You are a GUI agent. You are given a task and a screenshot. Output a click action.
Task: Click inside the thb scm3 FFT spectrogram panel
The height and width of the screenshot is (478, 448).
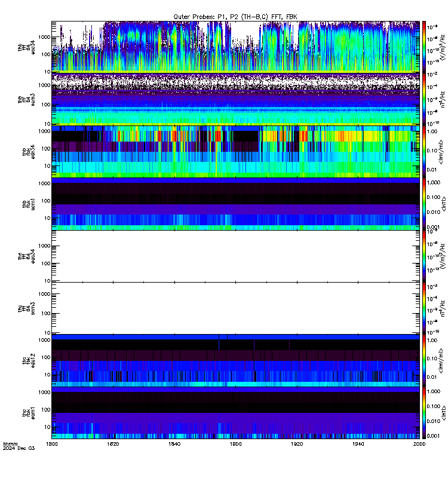click(235, 100)
